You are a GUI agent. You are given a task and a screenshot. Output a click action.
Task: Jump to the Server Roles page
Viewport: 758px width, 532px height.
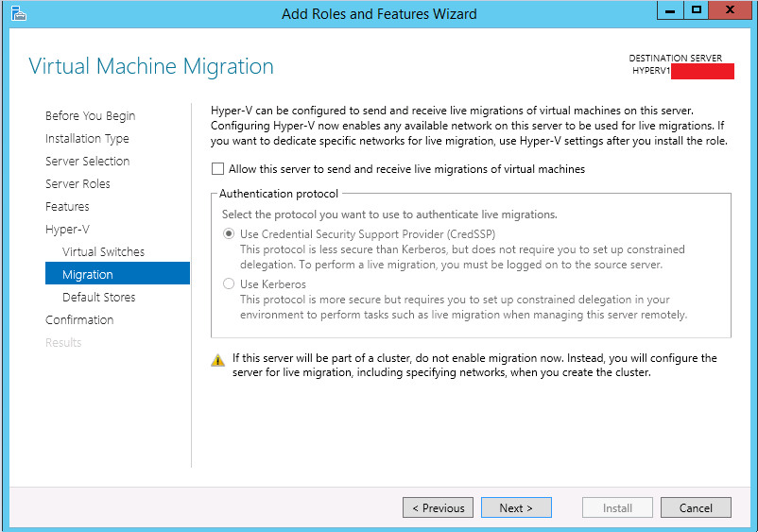tap(78, 183)
